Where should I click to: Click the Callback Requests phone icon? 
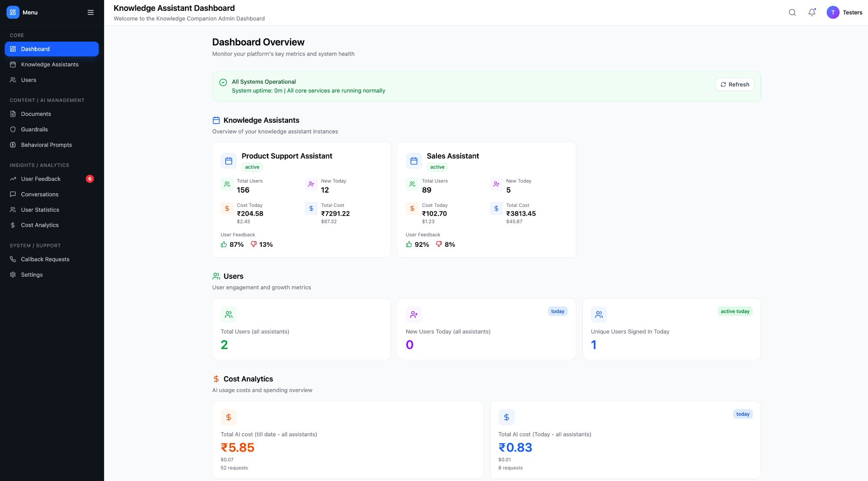13,259
